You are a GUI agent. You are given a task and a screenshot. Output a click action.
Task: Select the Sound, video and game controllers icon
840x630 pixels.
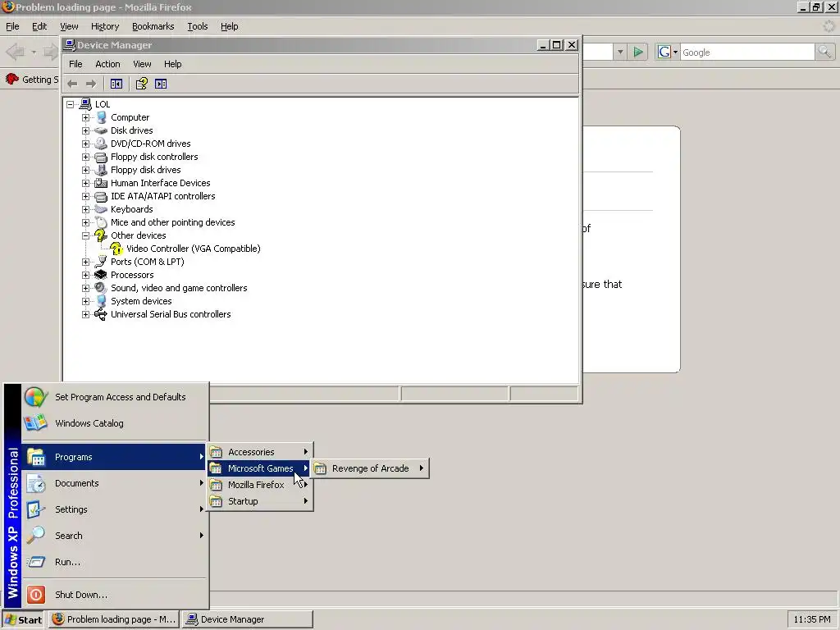click(101, 288)
